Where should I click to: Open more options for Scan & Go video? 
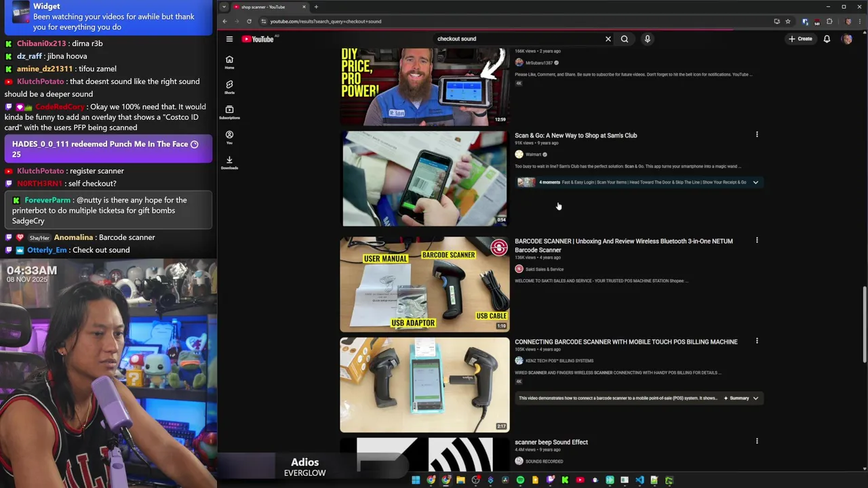point(757,135)
